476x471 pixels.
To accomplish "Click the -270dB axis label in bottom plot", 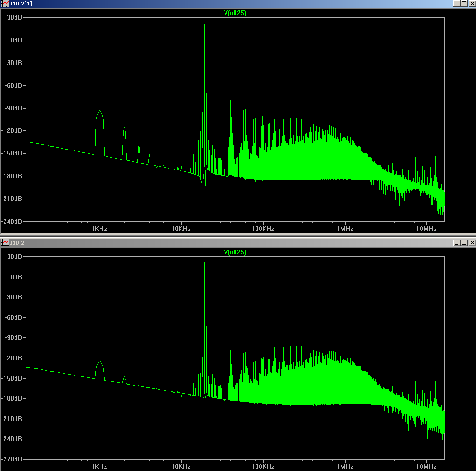I will click(x=14, y=459).
